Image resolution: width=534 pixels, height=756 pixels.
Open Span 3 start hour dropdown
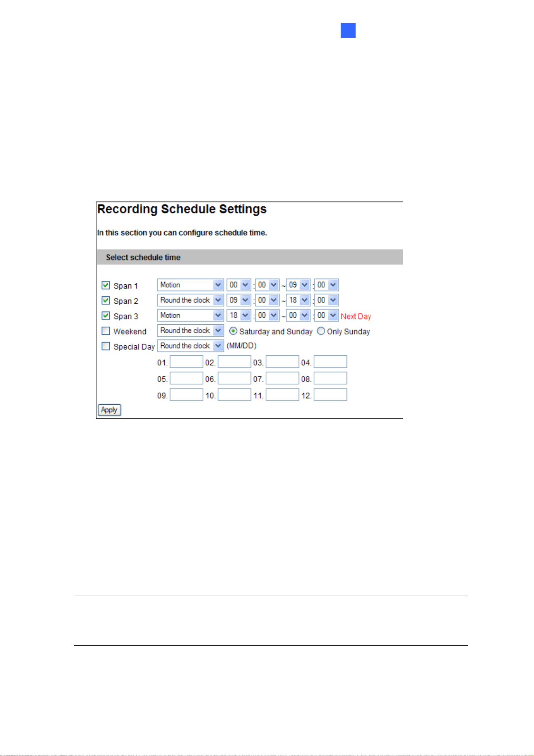(239, 315)
